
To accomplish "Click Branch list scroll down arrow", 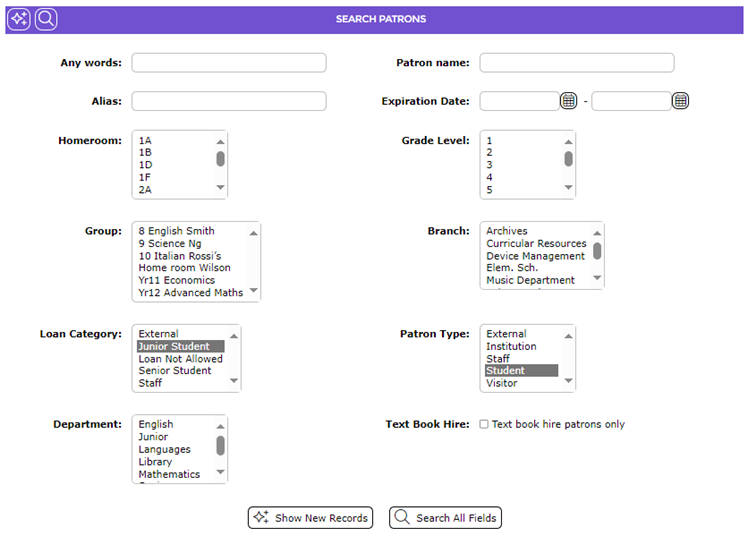I will (x=597, y=278).
